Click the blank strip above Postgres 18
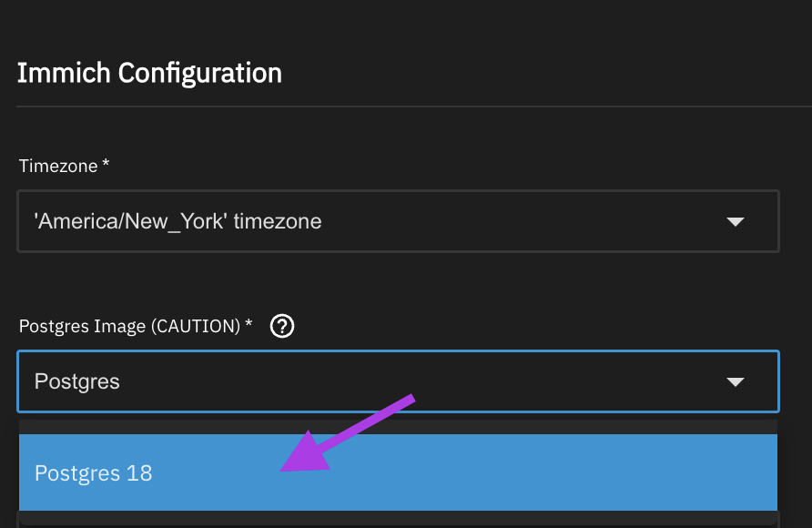 pyautogui.click(x=398, y=426)
